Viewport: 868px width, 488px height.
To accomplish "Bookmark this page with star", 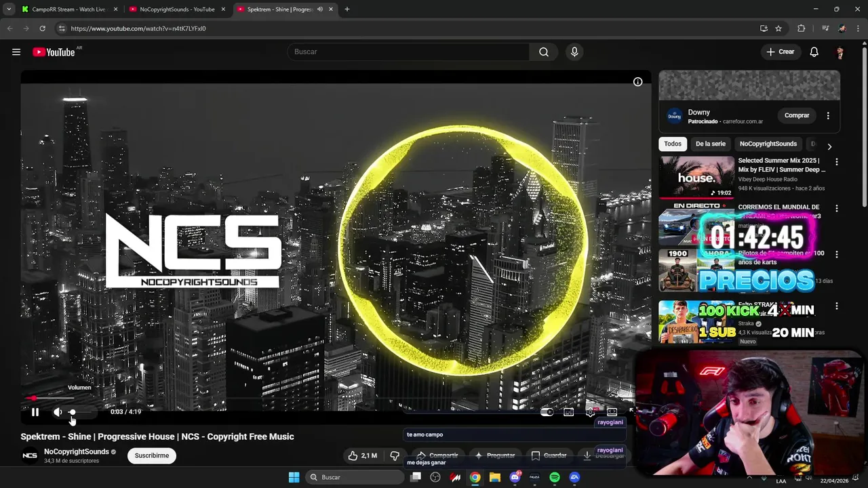I will pyautogui.click(x=778, y=28).
